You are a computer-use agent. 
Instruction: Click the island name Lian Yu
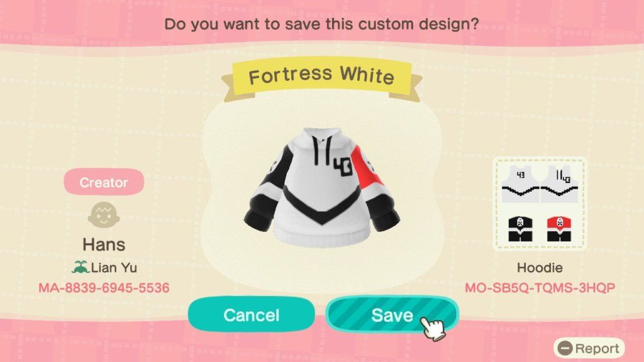tap(114, 268)
